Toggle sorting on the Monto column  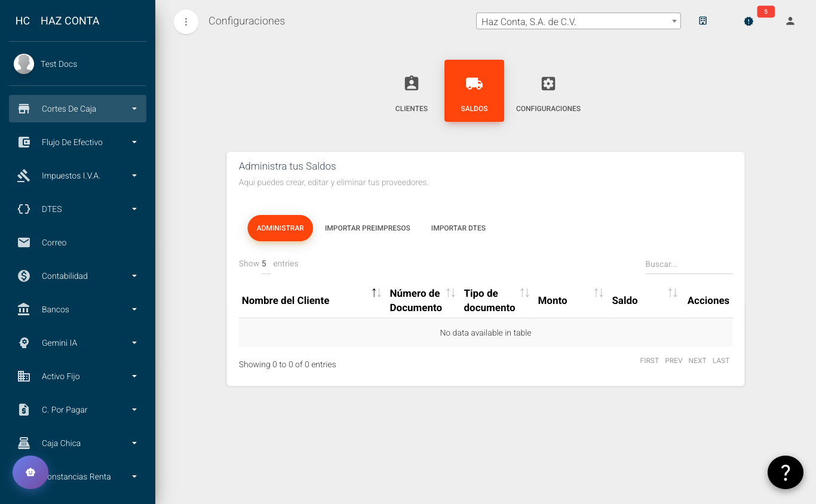coord(597,293)
